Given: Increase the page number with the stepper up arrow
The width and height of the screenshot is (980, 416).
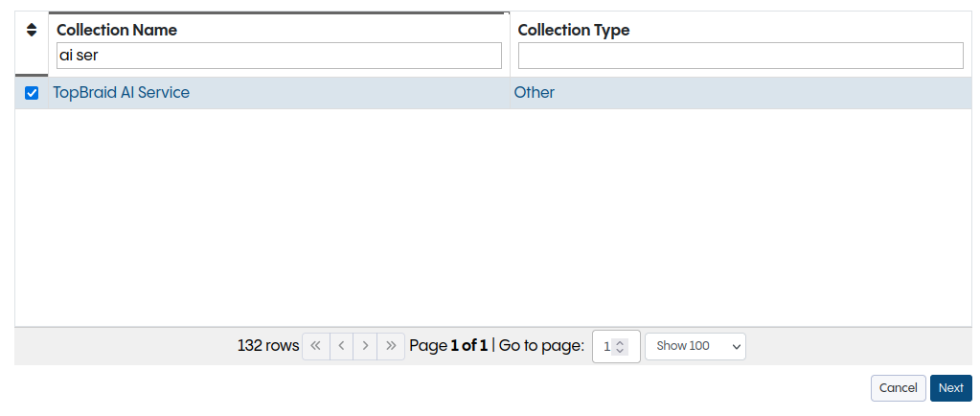Looking at the screenshot, I should 620,342.
